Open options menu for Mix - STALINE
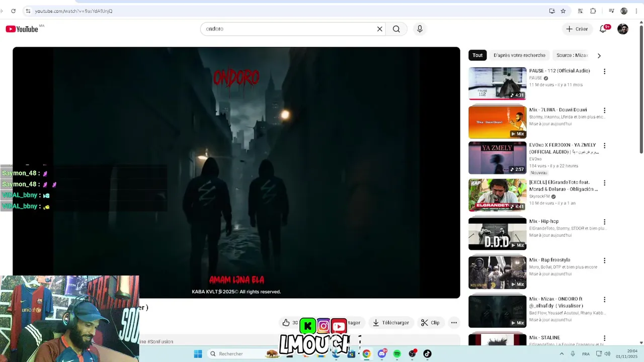Screen dimensions: 644x362 [604, 338]
